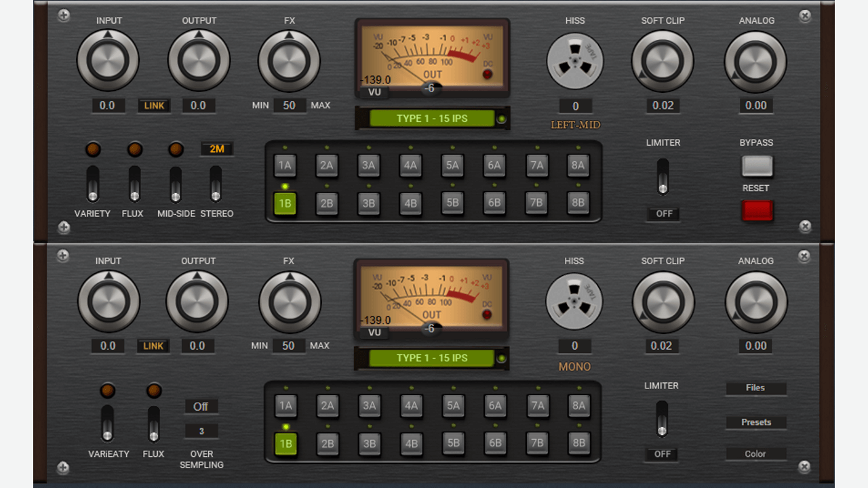Click the bottom unit's ANALOG knob

pyautogui.click(x=756, y=302)
